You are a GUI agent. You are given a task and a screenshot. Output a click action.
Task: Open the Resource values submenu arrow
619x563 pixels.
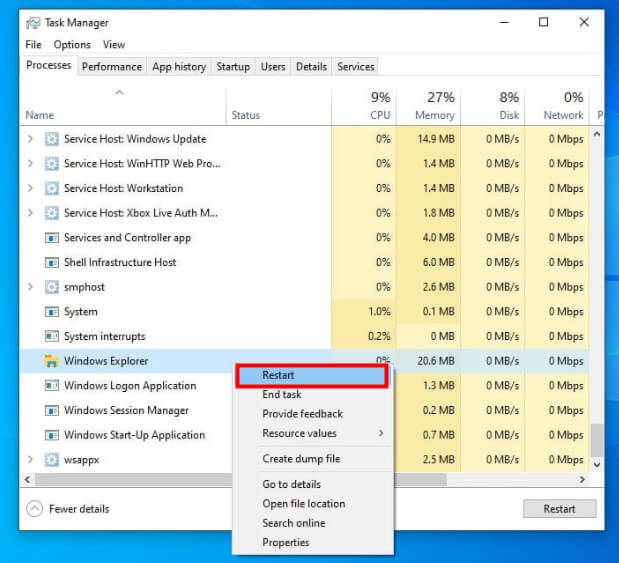[381, 433]
